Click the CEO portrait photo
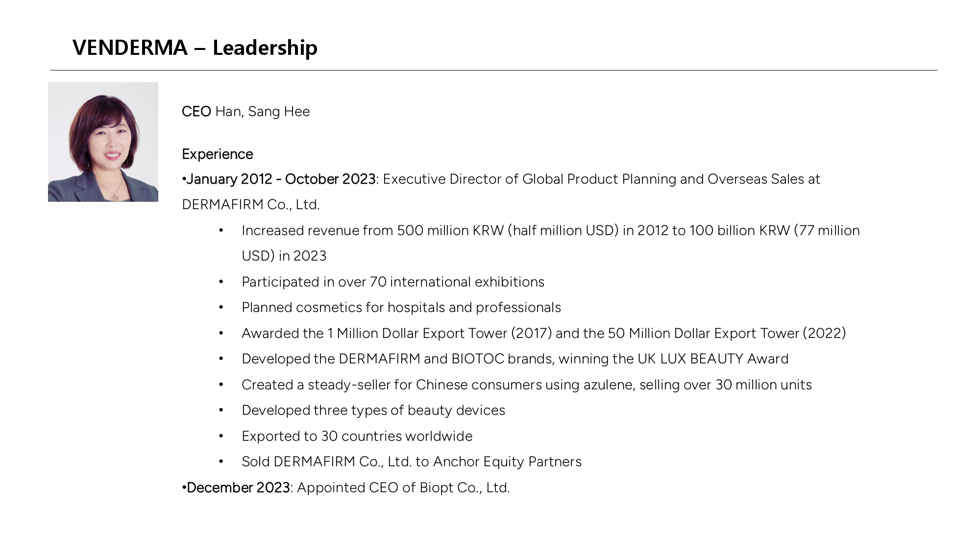The width and height of the screenshot is (980, 551). 103,142
